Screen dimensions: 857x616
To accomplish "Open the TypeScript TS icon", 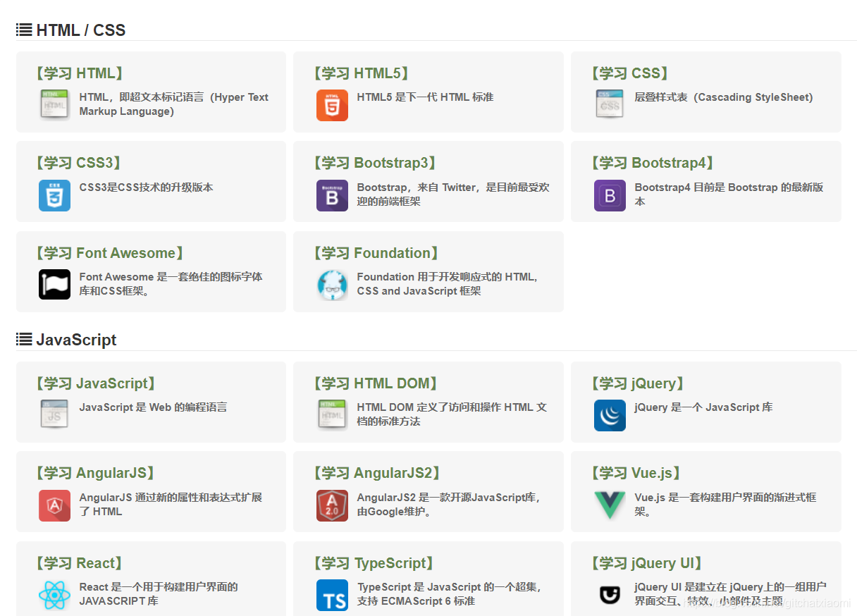I will click(x=332, y=595).
